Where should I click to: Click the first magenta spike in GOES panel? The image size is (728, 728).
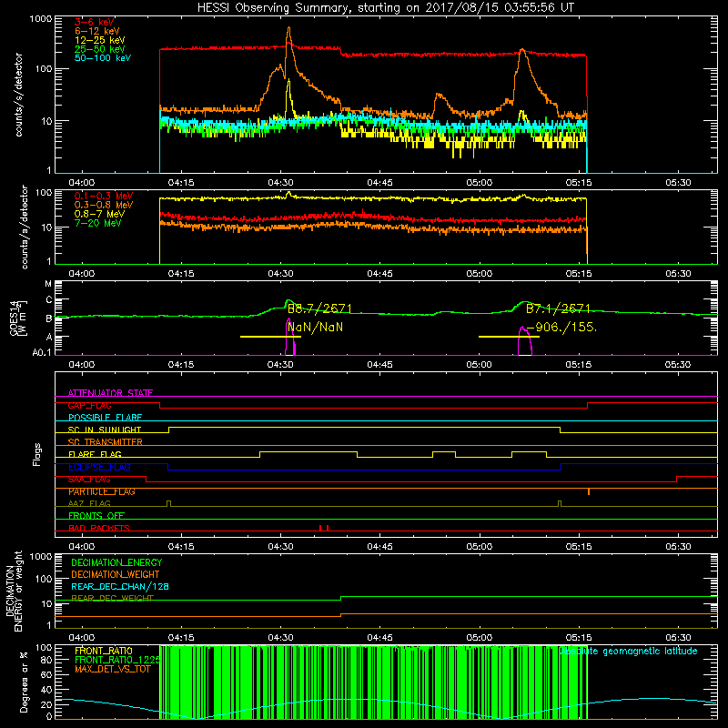tap(290, 337)
